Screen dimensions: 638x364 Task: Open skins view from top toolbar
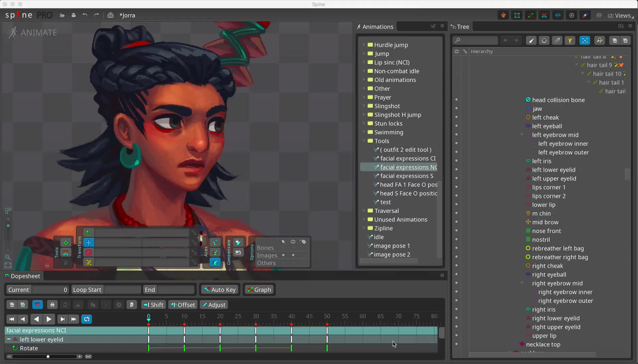point(503,15)
